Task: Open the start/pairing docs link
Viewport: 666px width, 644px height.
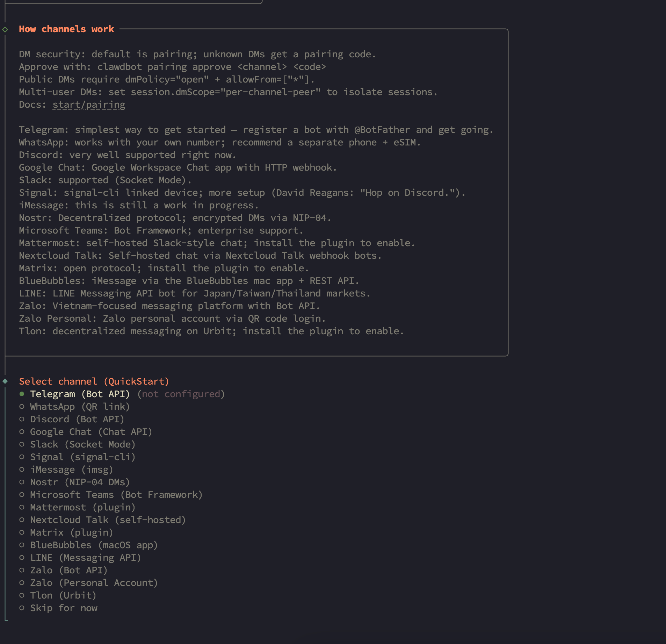Action: [89, 105]
